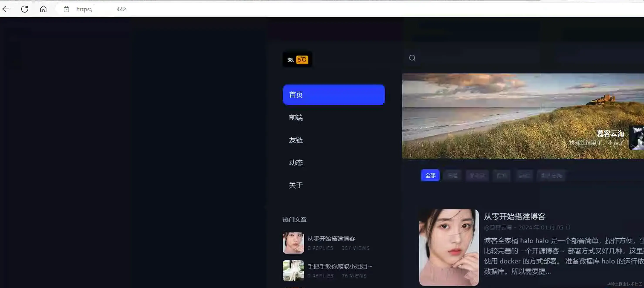Reload the page with refresh icon
This screenshot has height=288, width=644.
point(25,9)
